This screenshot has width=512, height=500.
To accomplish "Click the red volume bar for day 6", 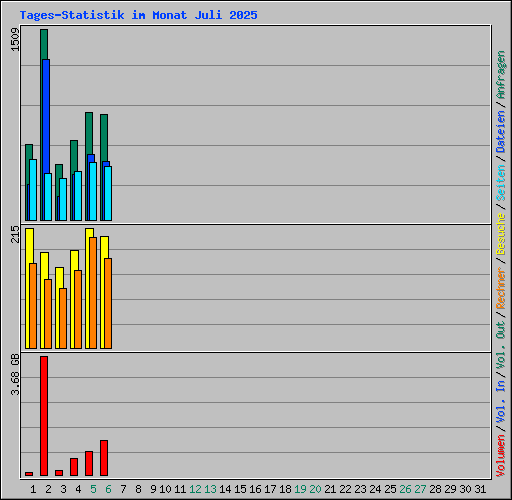I will pos(104,458).
